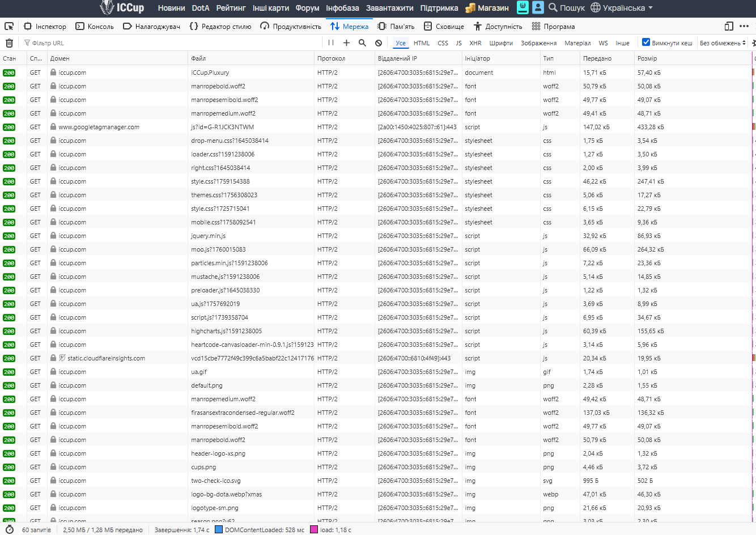The image size is (756, 535).
Task: Select the logo-bg-dota.webp?xmas request
Action: click(x=376, y=494)
